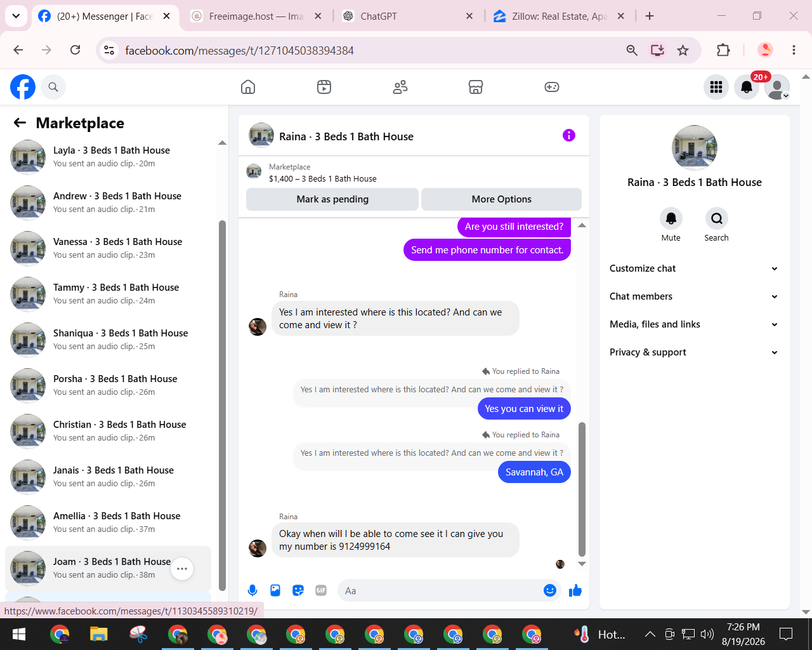Viewport: 812px width, 650px height.
Task: Expand the Privacy & support section
Action: coord(694,352)
